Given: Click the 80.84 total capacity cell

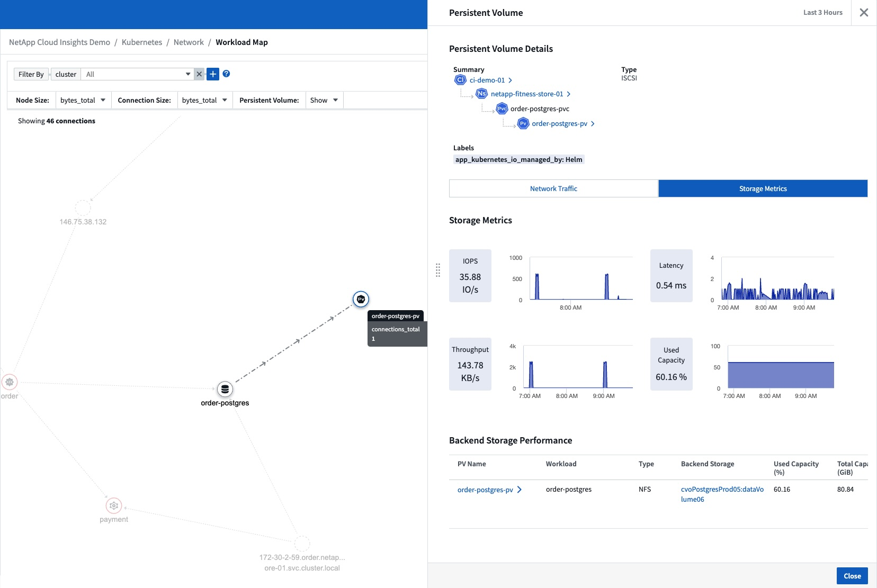Looking at the screenshot, I should [x=845, y=490].
